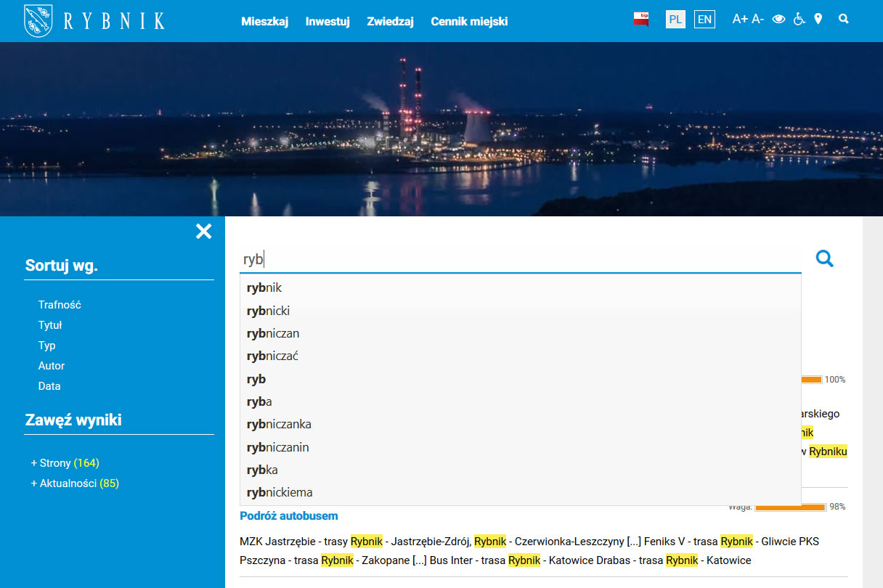Open the map via location pin icon
Image resolution: width=883 pixels, height=588 pixels.
click(x=818, y=19)
